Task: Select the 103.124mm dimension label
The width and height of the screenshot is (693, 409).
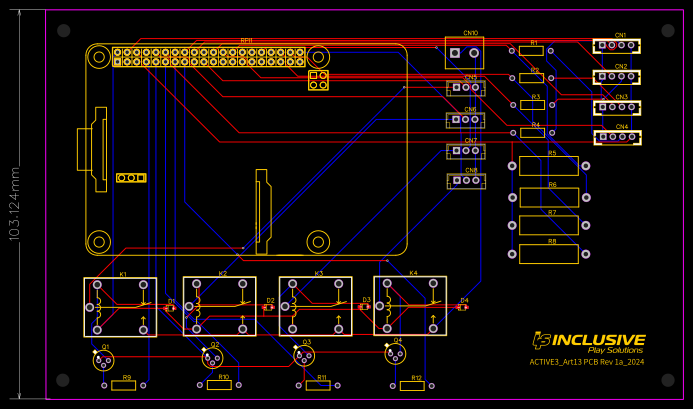Action: tap(15, 203)
